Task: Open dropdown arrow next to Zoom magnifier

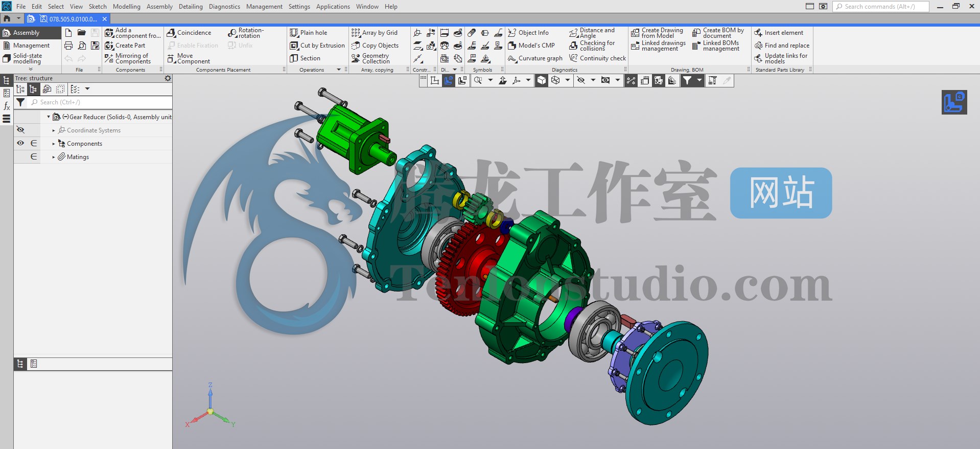Action: pos(491,80)
